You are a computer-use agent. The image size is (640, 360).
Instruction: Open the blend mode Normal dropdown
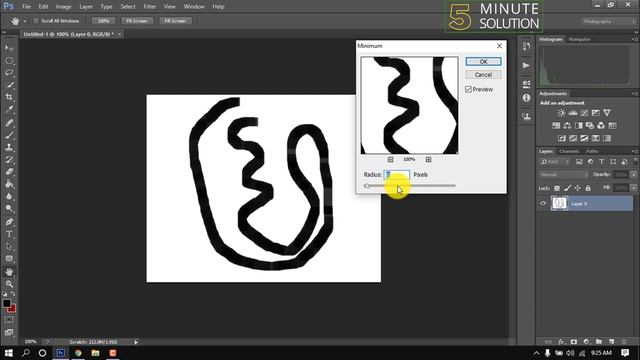pos(564,175)
